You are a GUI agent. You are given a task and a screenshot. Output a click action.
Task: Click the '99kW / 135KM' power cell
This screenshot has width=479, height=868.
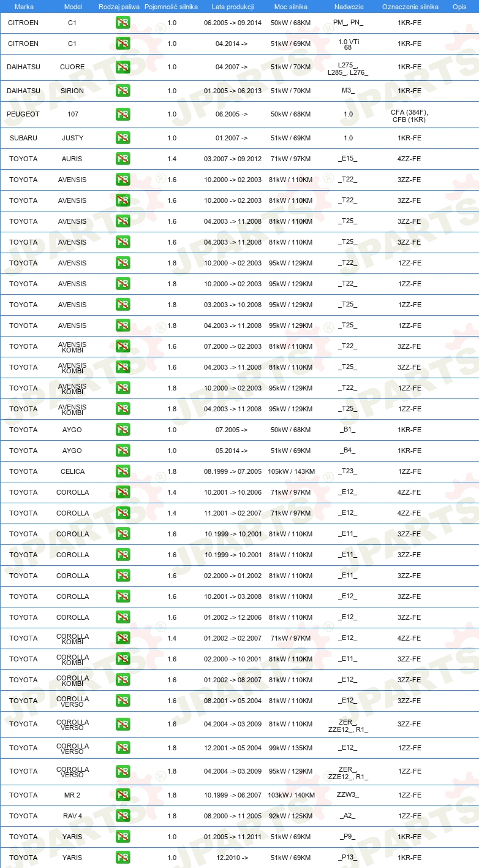point(291,748)
